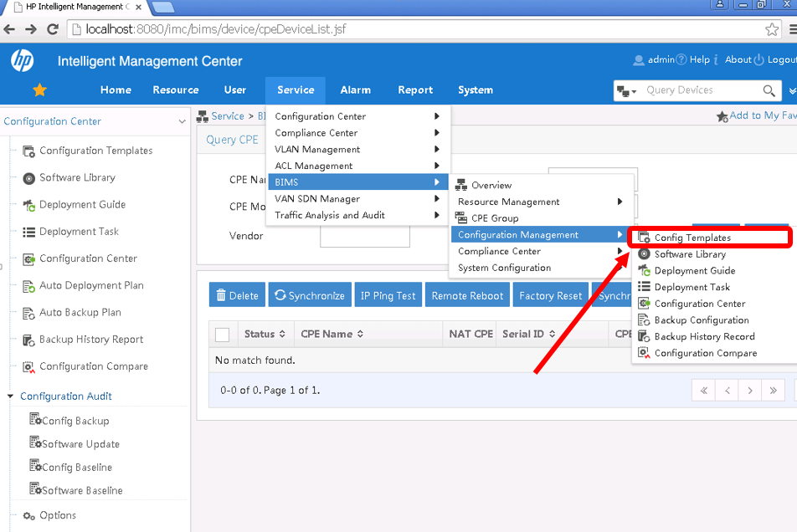Click Configuration Templates icon in sidebar

point(29,151)
